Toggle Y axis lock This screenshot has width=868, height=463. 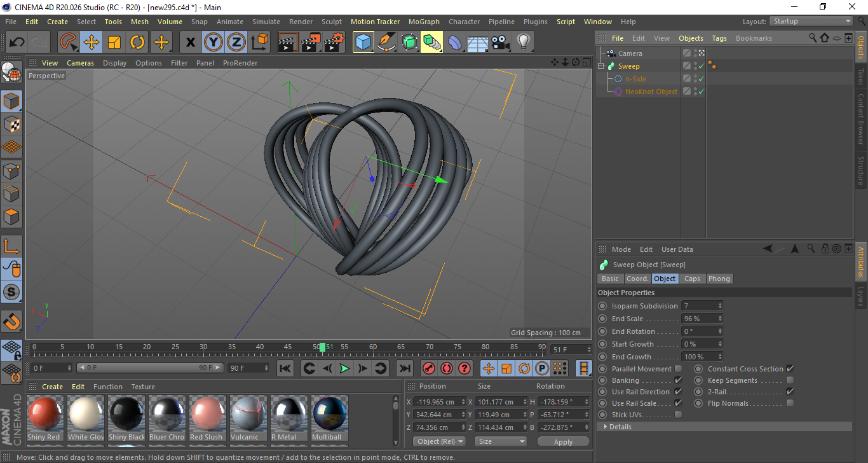pos(213,43)
